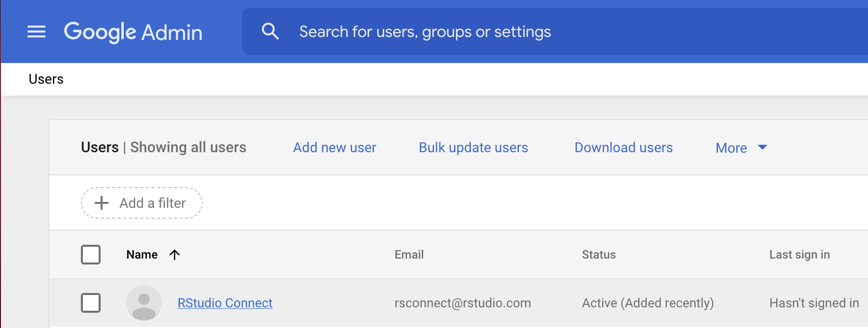Click the Name sort ascending arrow
868x328 pixels.
click(x=175, y=255)
